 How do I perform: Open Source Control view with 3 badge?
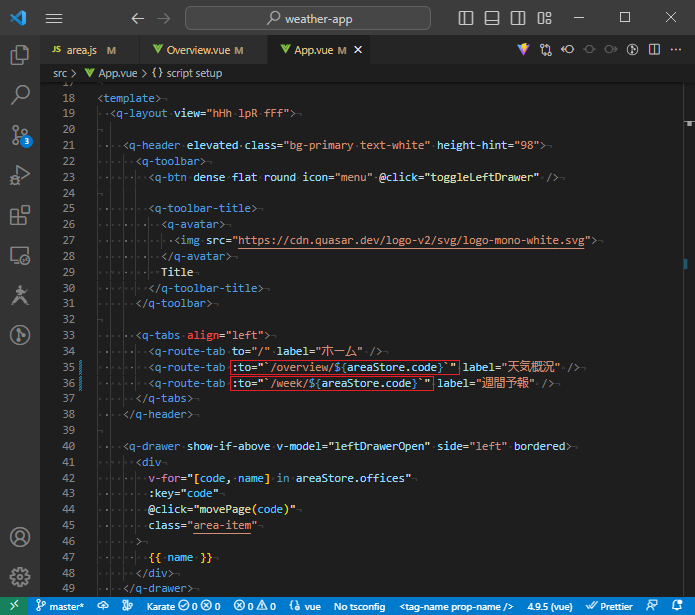(x=20, y=135)
